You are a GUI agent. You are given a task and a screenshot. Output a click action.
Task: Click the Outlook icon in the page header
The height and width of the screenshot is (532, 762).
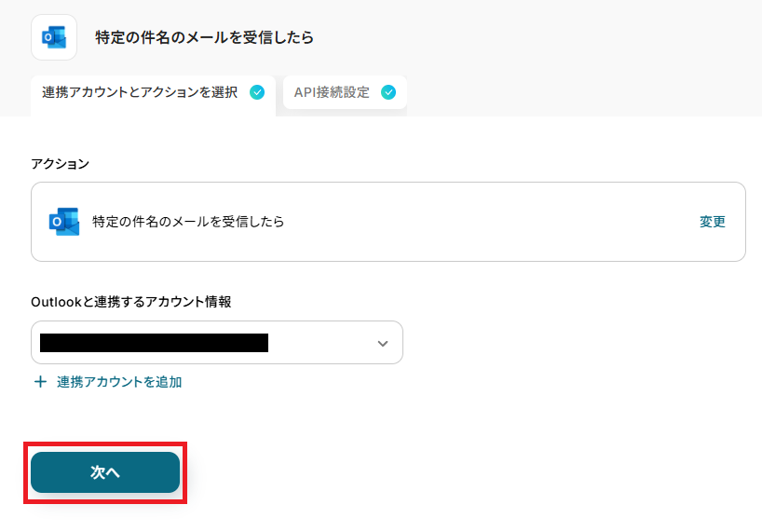click(x=54, y=37)
